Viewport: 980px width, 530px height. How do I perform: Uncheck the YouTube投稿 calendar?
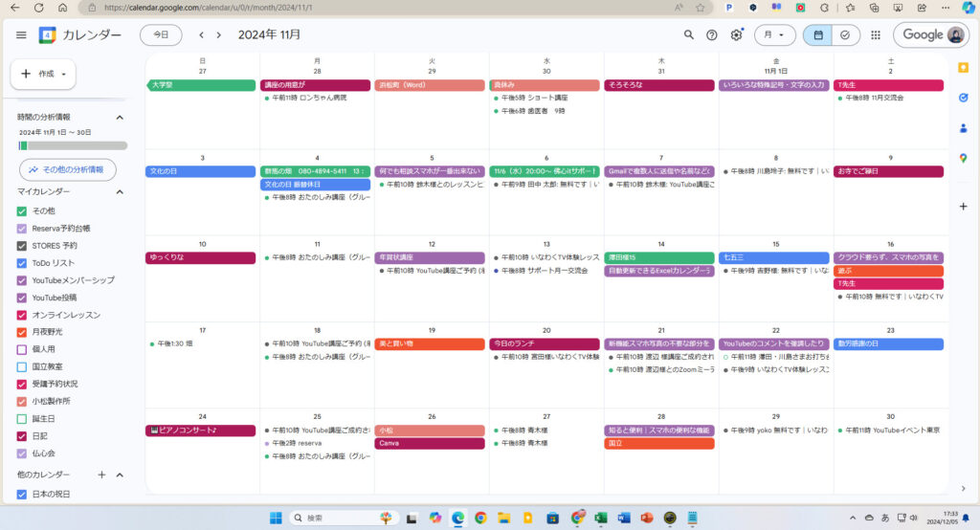22,297
